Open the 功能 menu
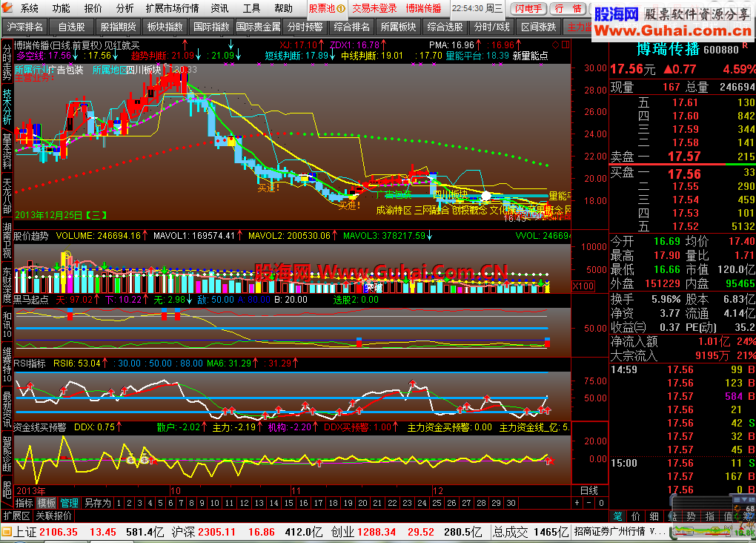The image size is (756, 543). click(x=62, y=8)
